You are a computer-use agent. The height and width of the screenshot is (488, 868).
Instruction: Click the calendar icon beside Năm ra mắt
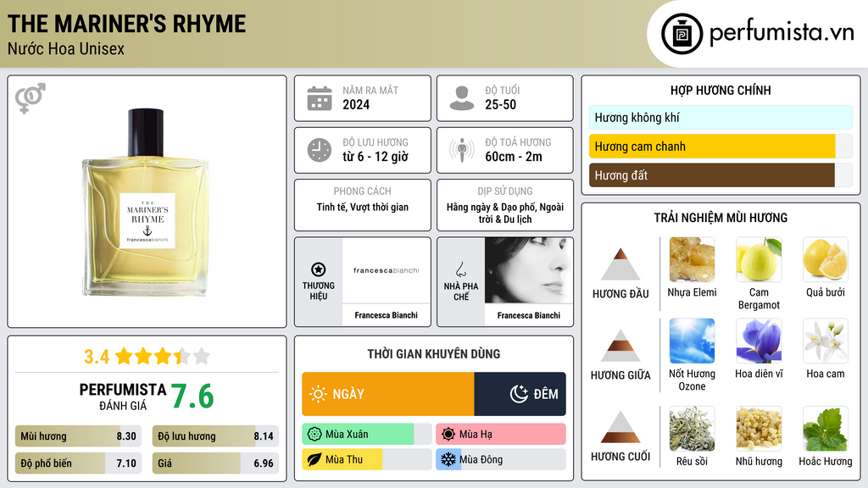tap(320, 98)
